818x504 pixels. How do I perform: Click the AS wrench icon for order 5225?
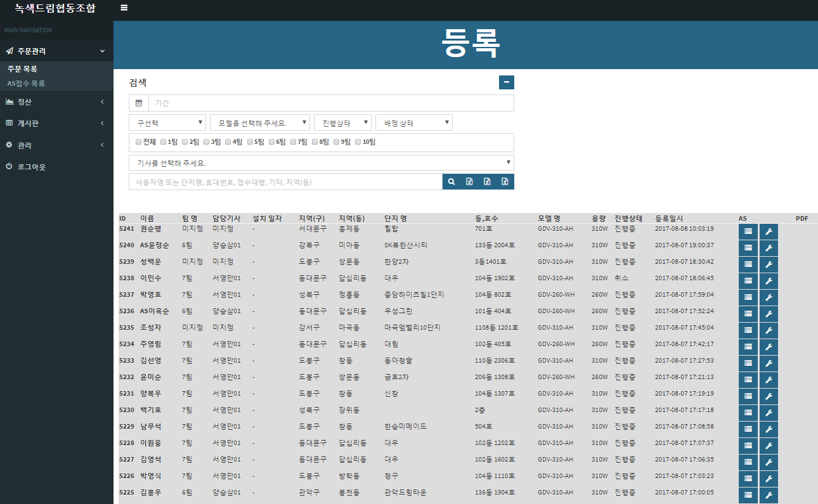[769, 495]
